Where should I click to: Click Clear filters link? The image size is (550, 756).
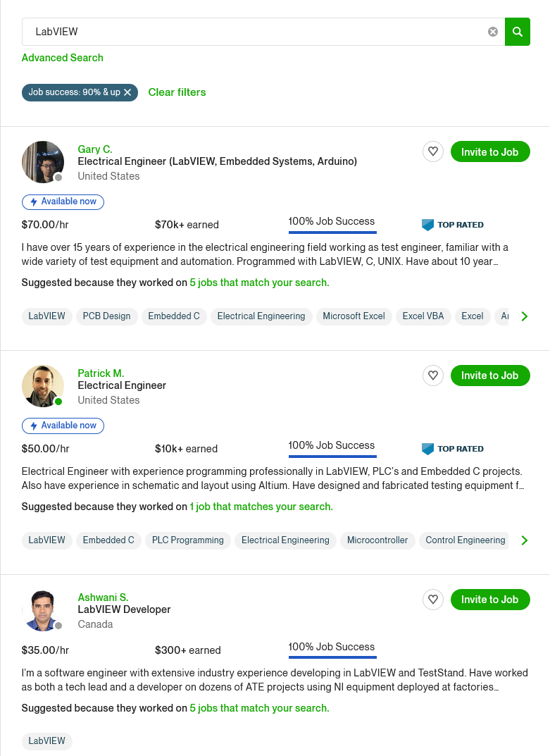pyautogui.click(x=177, y=92)
